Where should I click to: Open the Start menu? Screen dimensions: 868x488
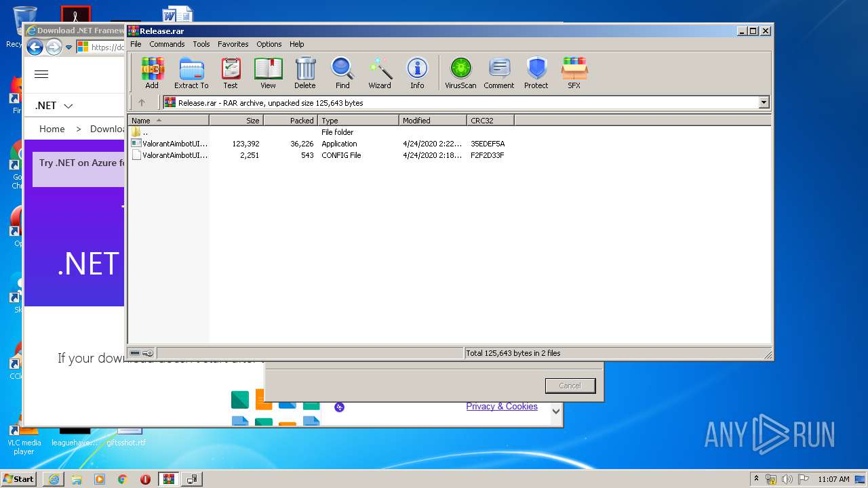click(18, 479)
